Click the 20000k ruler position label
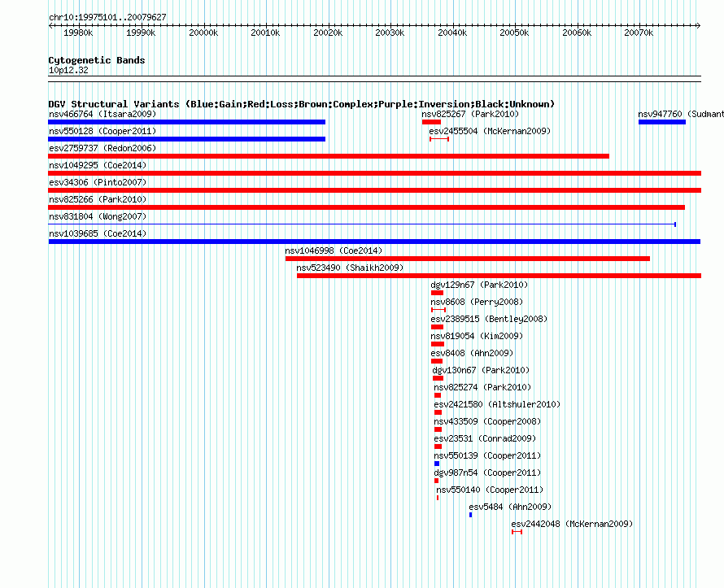 [203, 33]
